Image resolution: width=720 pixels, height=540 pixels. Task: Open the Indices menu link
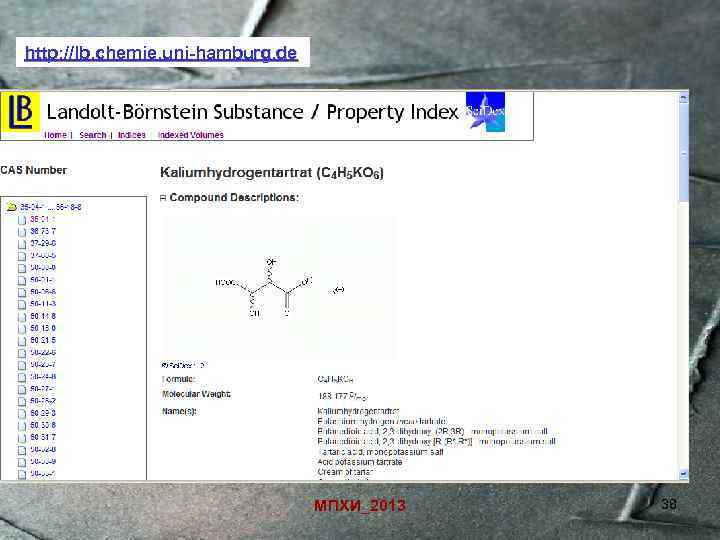pos(132,135)
